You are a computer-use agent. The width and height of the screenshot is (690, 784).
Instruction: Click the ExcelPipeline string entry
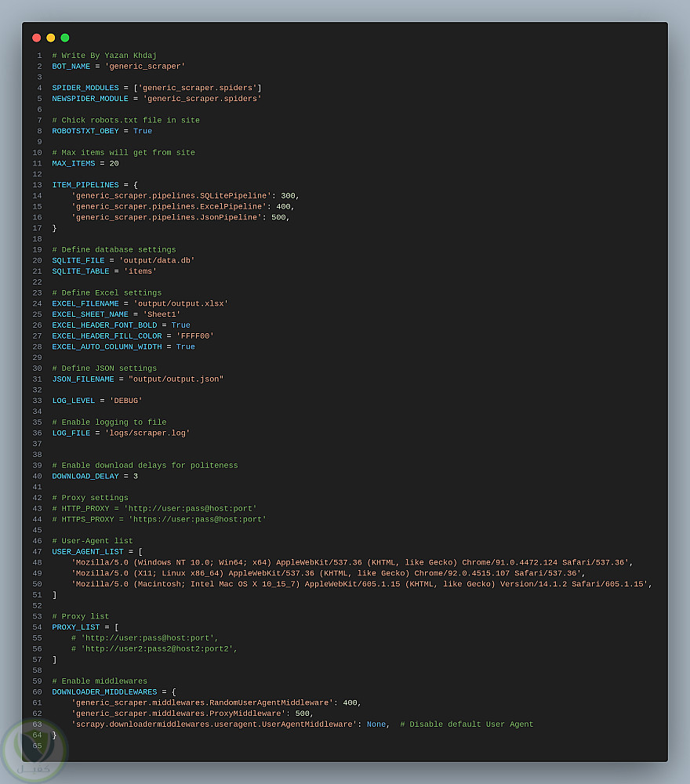click(x=169, y=206)
